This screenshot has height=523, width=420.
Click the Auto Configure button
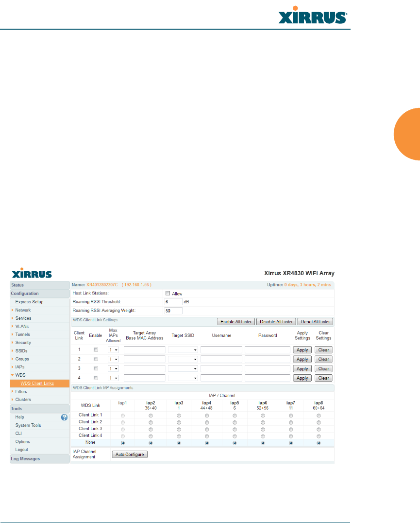coord(130,454)
